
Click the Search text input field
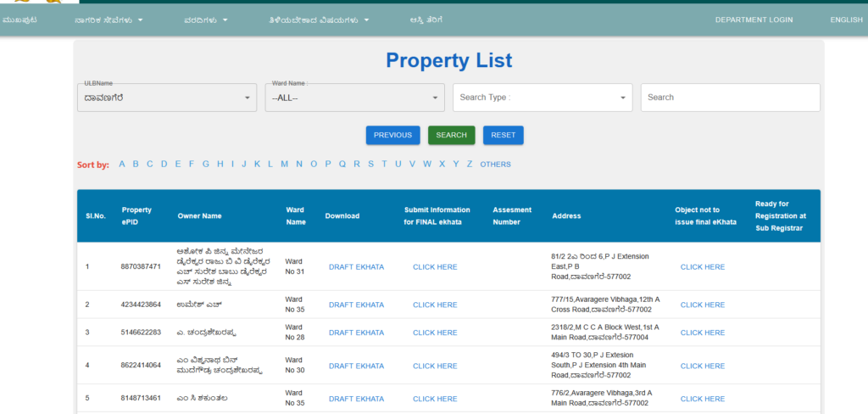click(730, 98)
